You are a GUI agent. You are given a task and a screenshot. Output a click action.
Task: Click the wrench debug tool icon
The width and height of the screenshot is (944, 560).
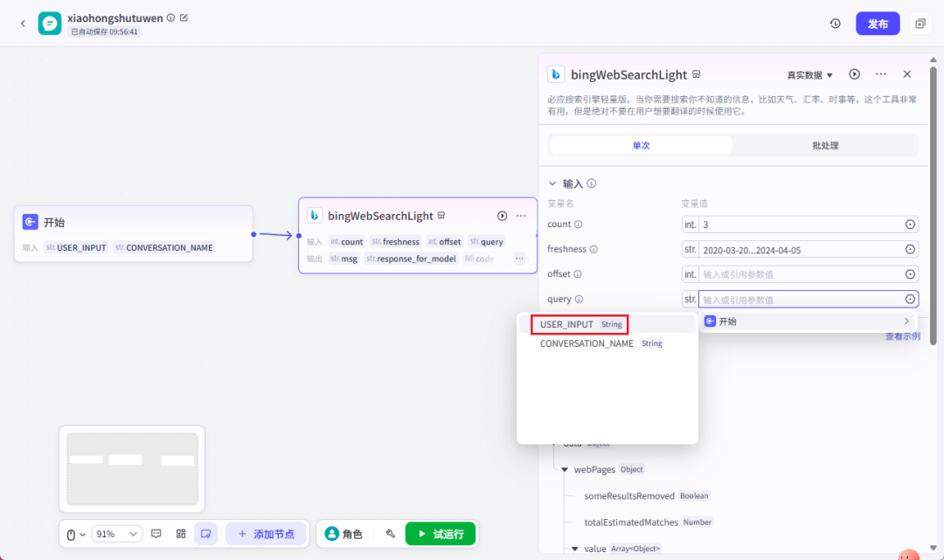tap(390, 534)
